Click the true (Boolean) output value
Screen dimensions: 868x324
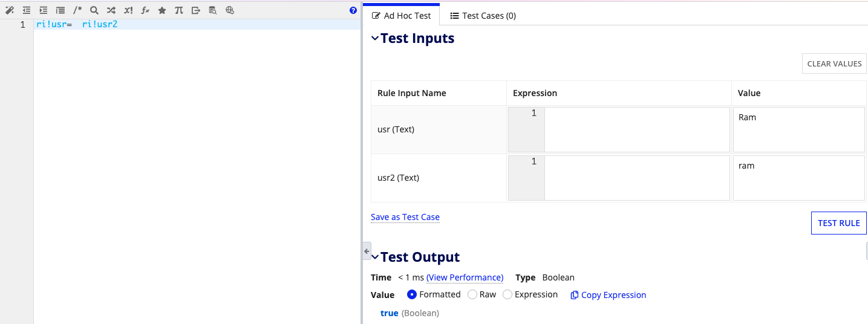click(x=410, y=313)
